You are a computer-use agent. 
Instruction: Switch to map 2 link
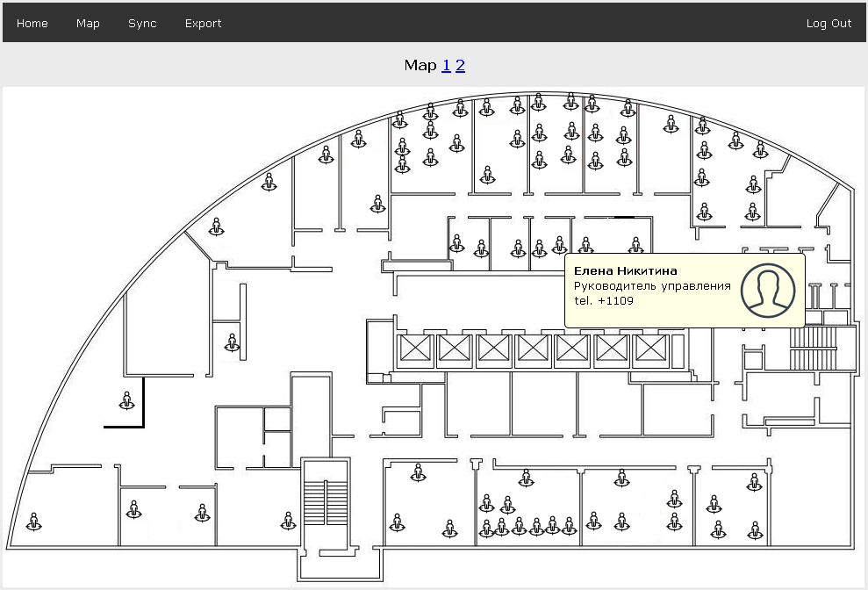tap(460, 65)
